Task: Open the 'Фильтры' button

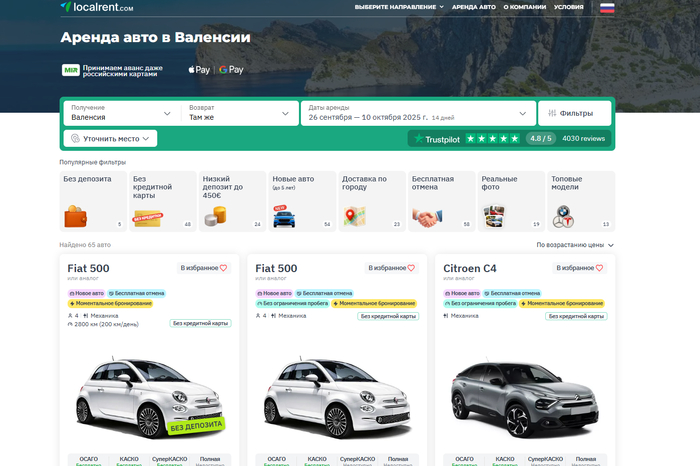Action: (x=575, y=113)
